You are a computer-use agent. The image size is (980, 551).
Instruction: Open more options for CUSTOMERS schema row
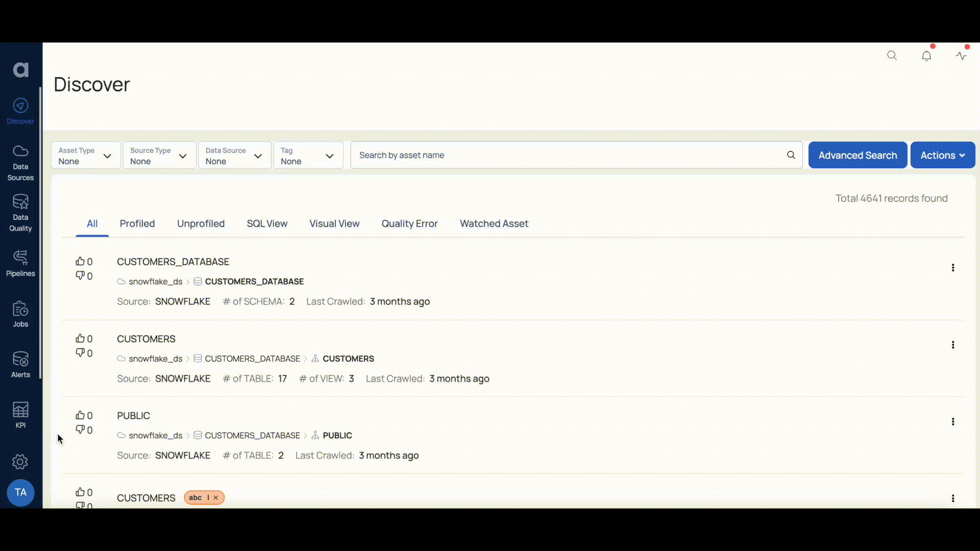tap(952, 345)
